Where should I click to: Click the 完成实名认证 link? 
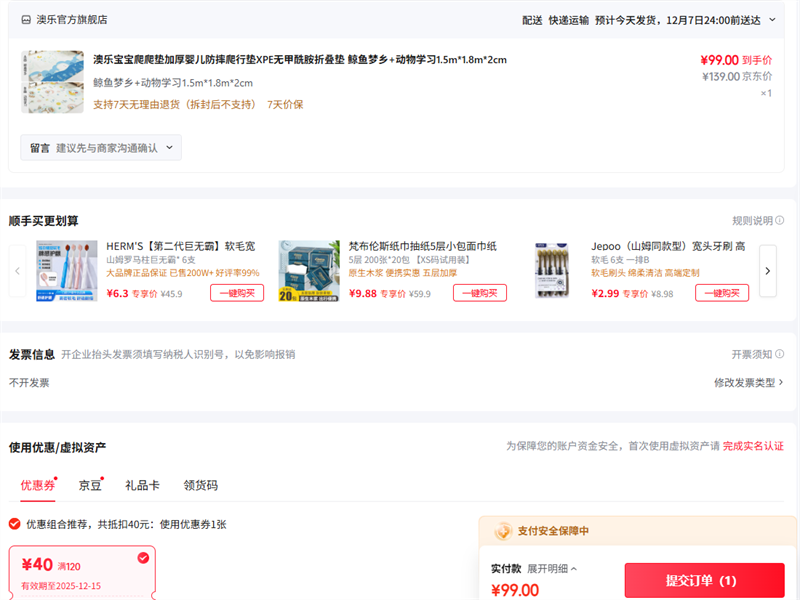pyautogui.click(x=753, y=446)
